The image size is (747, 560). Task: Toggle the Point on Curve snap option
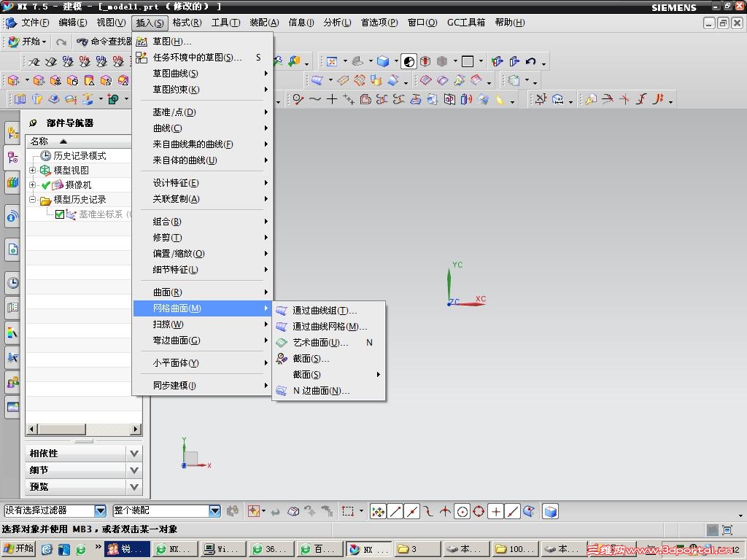coord(513,511)
